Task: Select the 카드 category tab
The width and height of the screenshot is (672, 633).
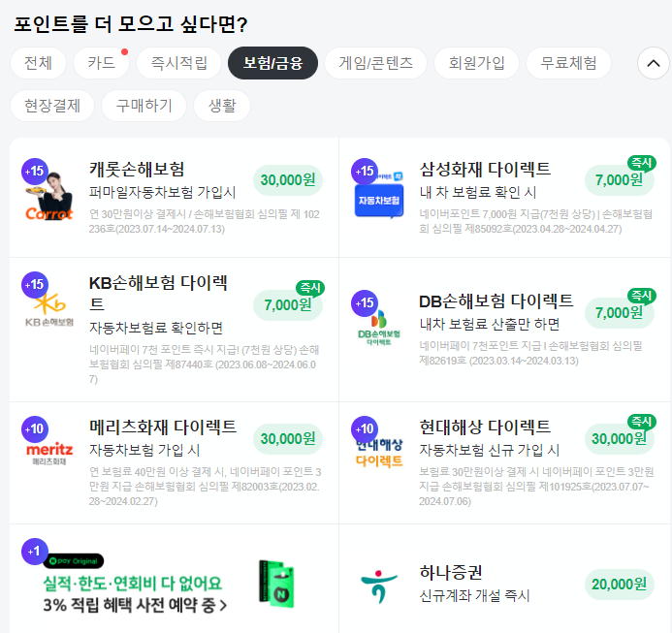Action: click(x=101, y=63)
